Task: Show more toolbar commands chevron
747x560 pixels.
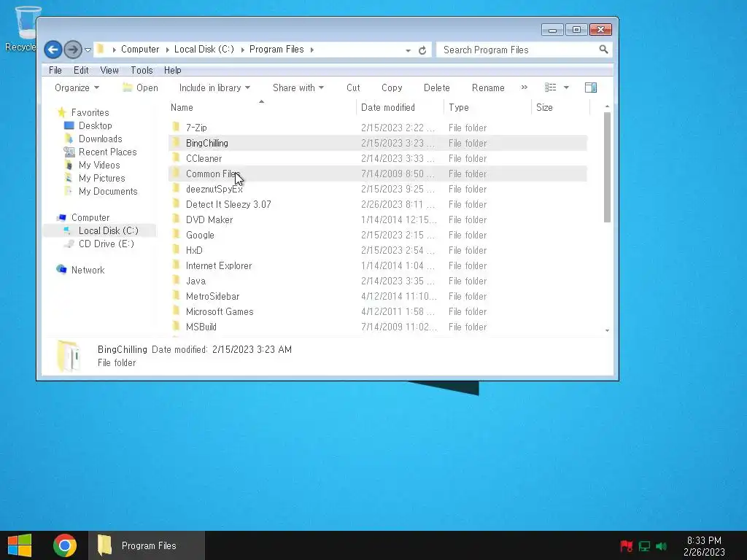Action: (524, 87)
